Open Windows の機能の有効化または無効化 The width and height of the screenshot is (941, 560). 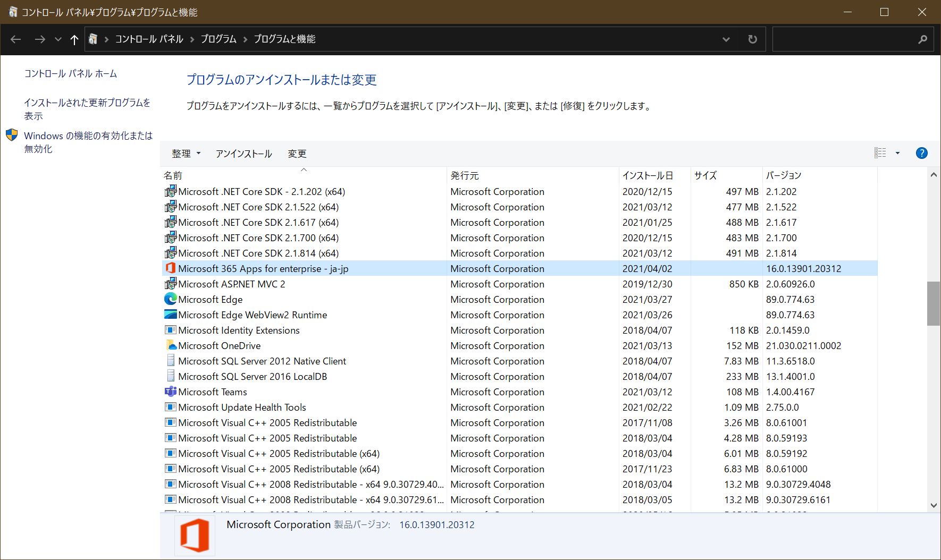(x=88, y=142)
